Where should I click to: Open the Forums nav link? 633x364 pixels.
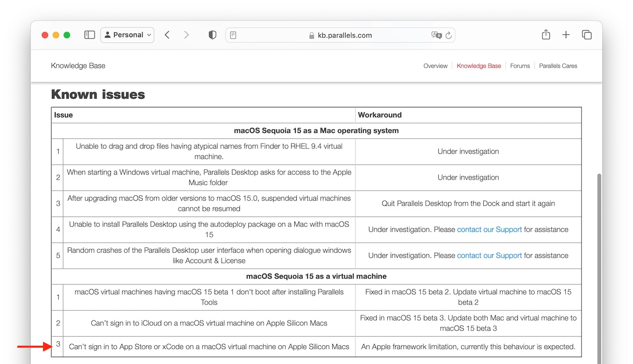click(x=520, y=66)
